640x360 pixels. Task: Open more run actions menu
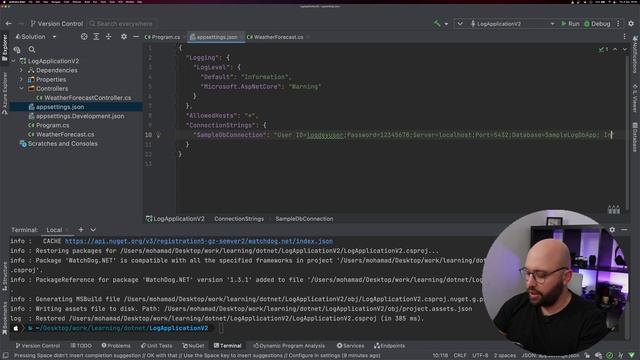(x=618, y=24)
